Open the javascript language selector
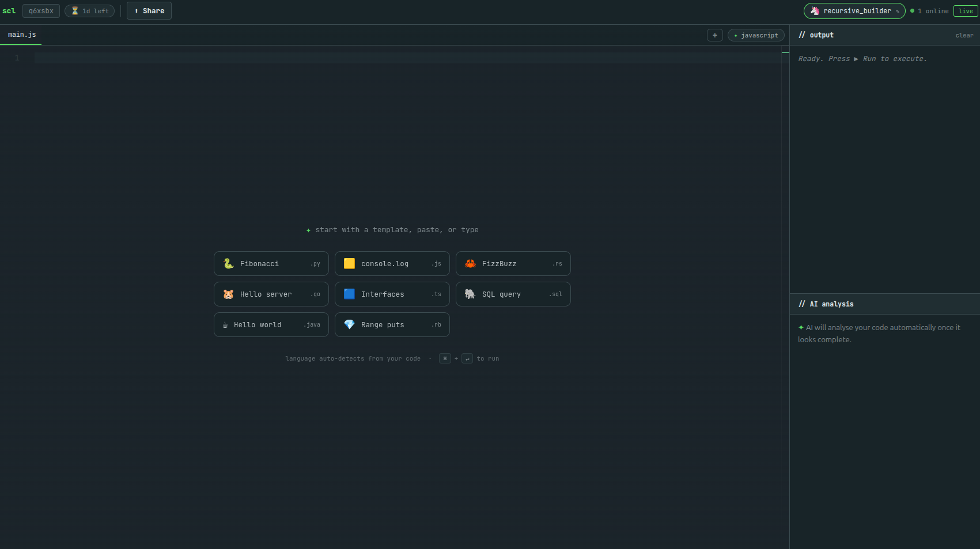980x549 pixels. 756,35
